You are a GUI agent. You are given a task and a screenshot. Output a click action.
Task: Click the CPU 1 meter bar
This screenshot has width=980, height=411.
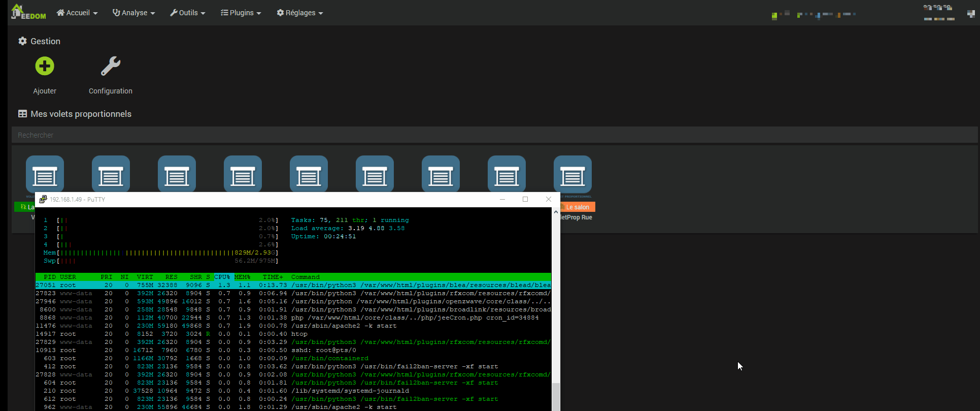point(161,220)
